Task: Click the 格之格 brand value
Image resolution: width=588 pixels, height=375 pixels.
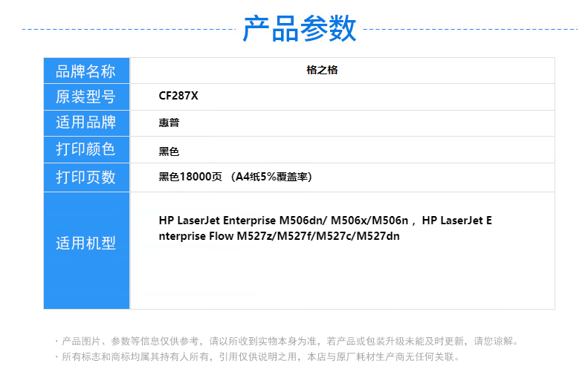Action: click(x=322, y=70)
